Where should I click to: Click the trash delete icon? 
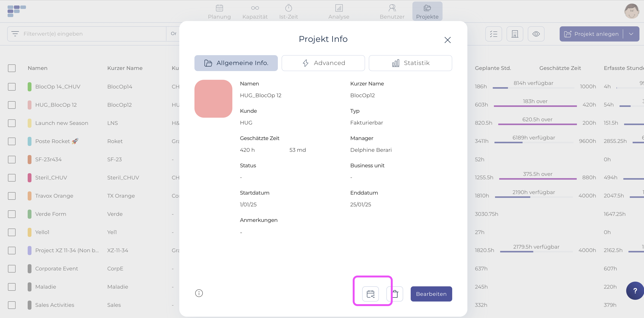click(x=395, y=294)
